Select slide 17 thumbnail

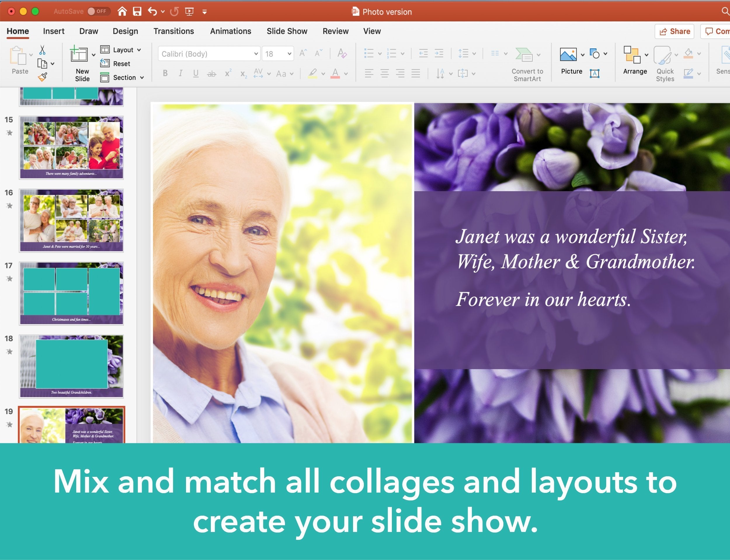[71, 292]
